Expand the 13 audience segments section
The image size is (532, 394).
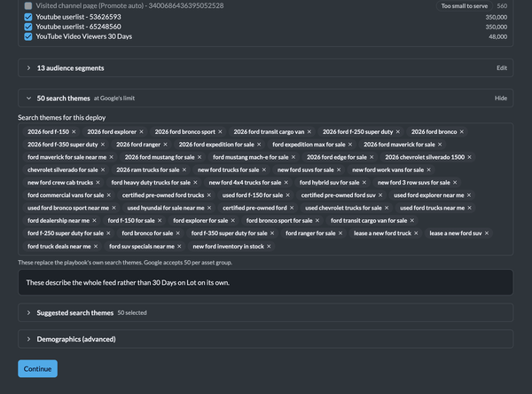pyautogui.click(x=29, y=68)
